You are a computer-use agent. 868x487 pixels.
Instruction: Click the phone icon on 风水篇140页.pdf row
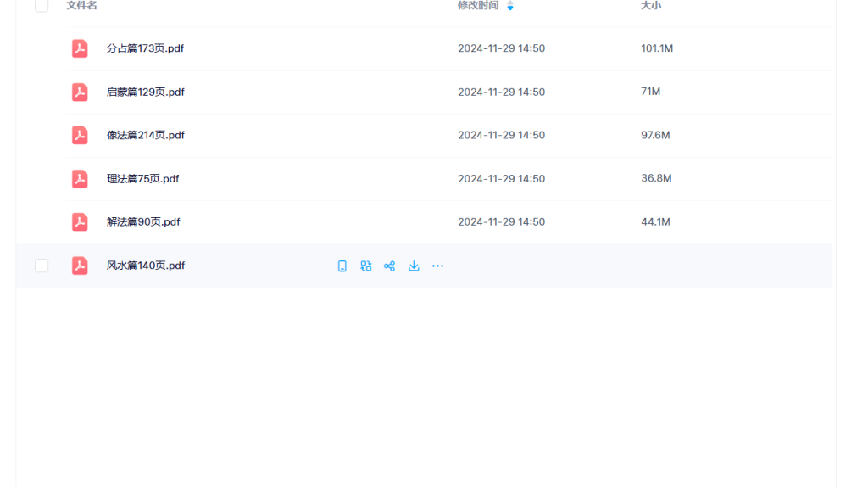coord(342,266)
